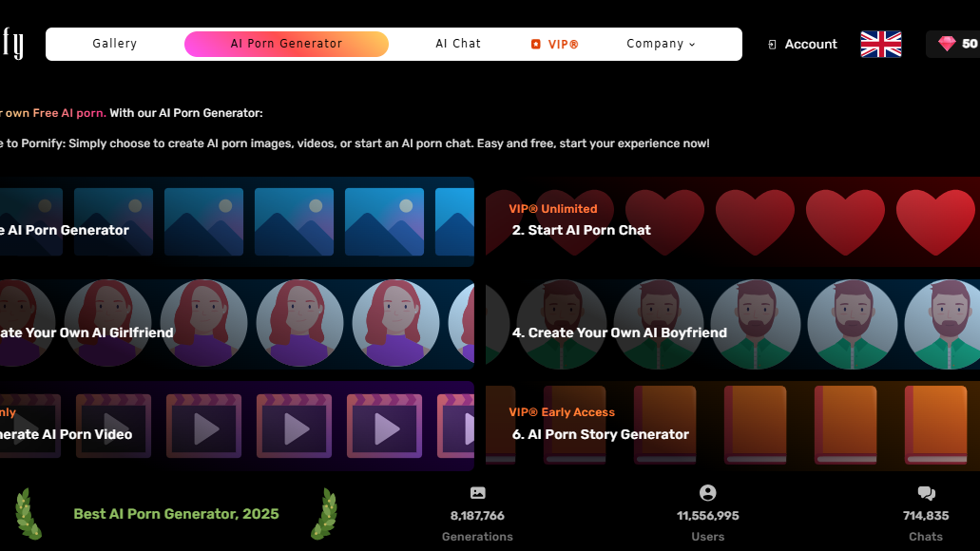
Task: Click the VIP star icon in navigation
Action: [x=535, y=45]
